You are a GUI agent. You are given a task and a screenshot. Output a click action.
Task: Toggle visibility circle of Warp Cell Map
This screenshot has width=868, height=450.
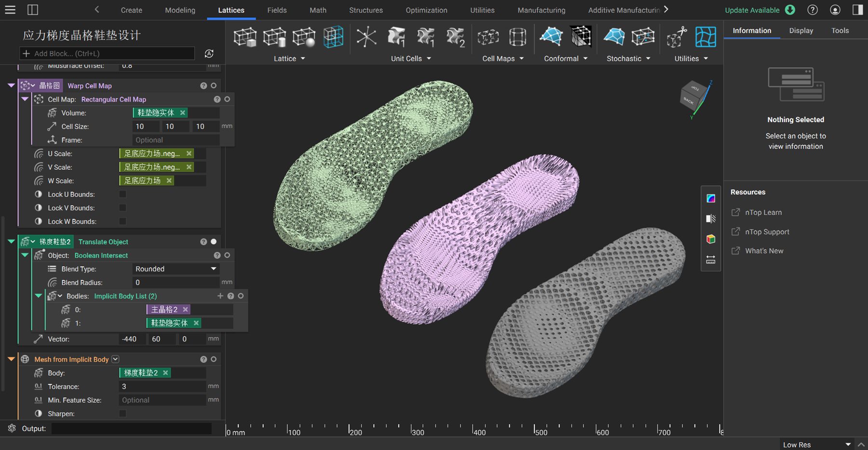point(214,85)
